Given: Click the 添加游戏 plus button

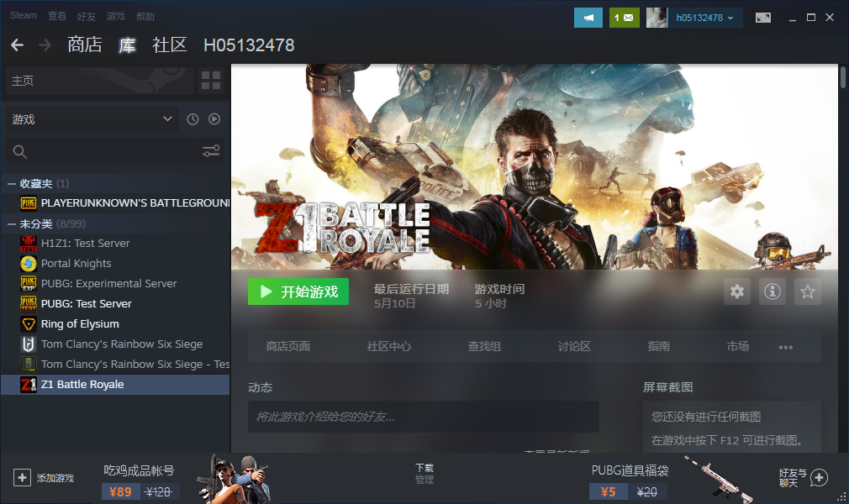Looking at the screenshot, I should [22, 478].
